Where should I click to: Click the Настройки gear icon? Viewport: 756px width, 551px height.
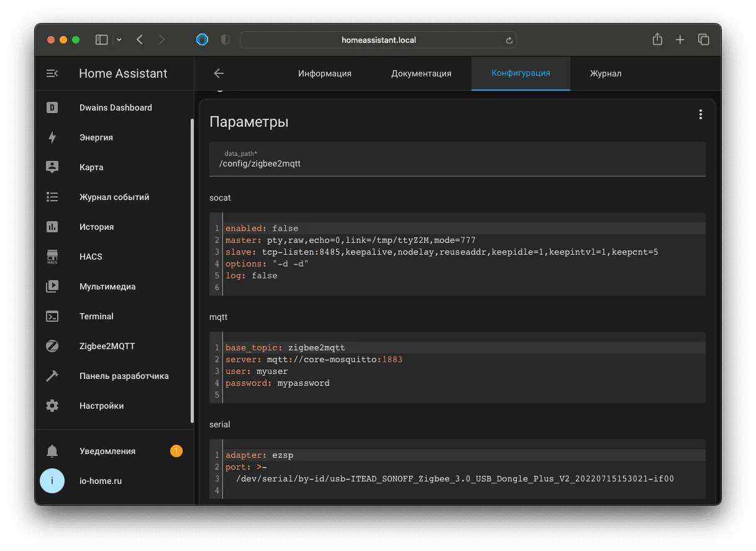pyautogui.click(x=52, y=406)
